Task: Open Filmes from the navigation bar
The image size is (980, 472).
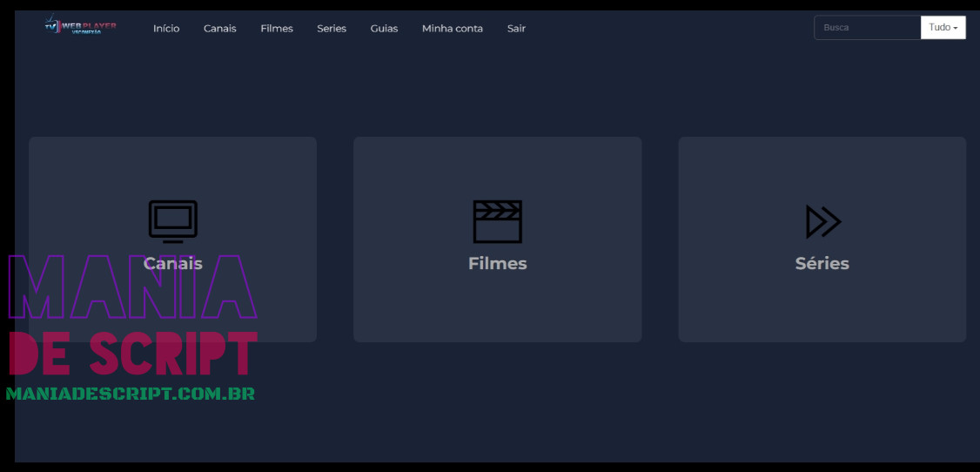Action: [277, 28]
